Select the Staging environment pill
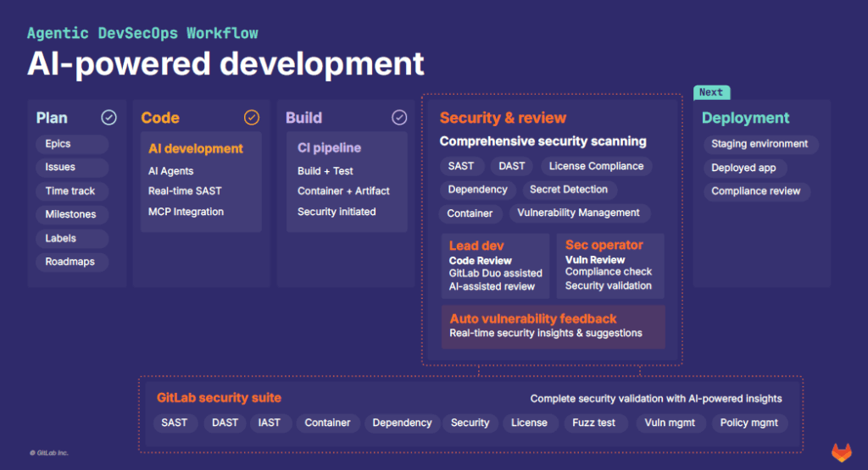Viewport: 868px width, 470px height. coord(759,144)
